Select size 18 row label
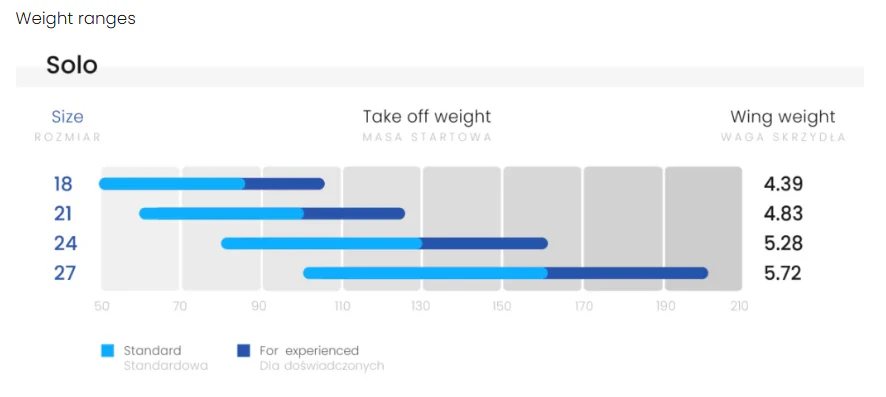Screen dimensions: 886x397 point(63,184)
